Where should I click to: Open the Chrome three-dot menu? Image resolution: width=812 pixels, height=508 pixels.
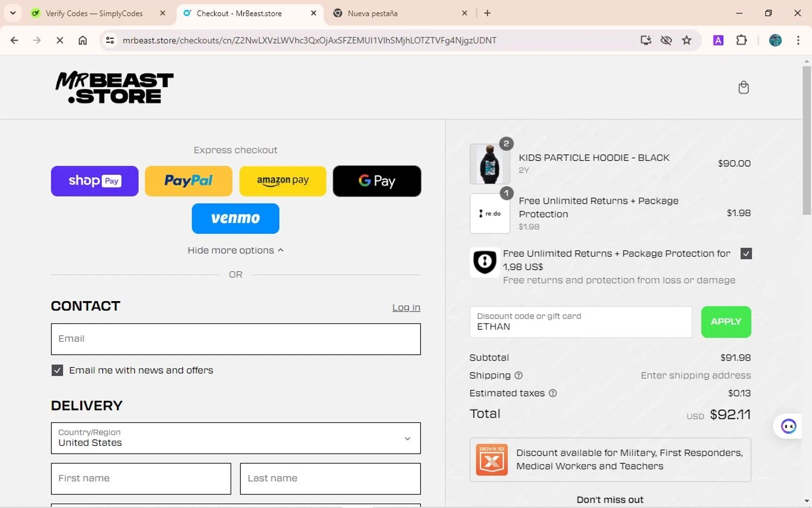(x=798, y=40)
